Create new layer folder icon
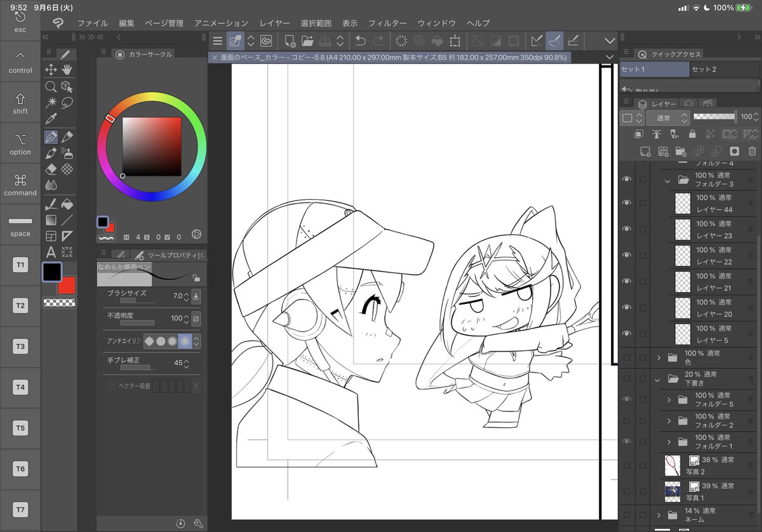Image resolution: width=762 pixels, height=532 pixels. [x=681, y=151]
